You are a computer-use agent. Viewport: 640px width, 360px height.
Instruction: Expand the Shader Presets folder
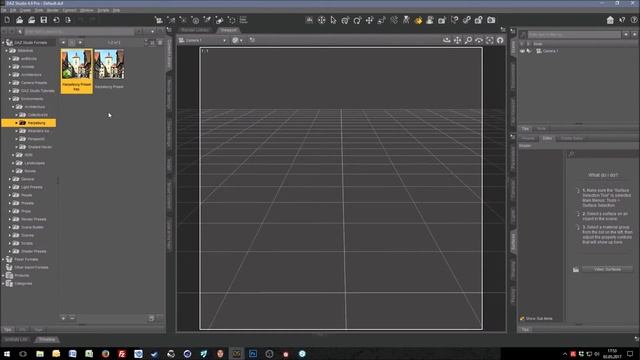10,251
